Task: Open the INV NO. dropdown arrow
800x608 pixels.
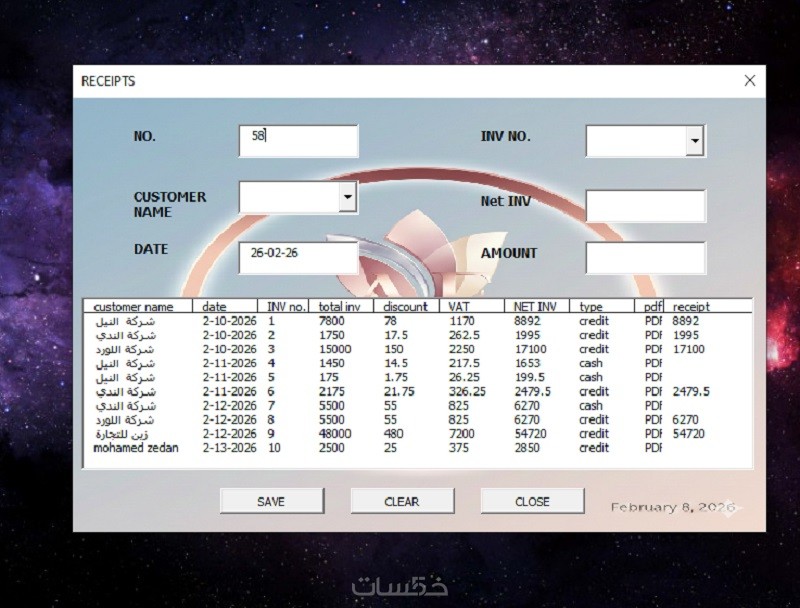Action: (695, 141)
